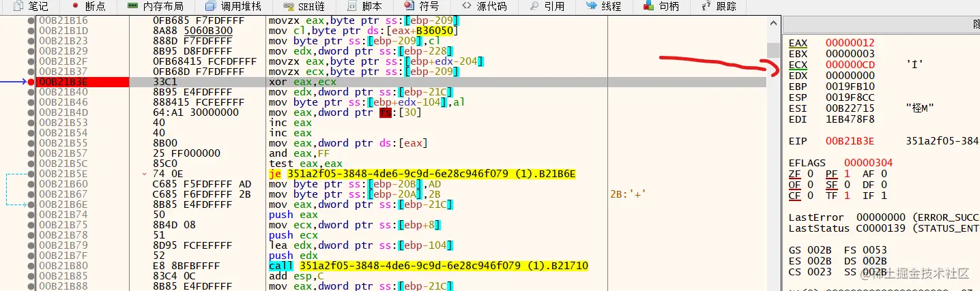
Task: Click the ECX value 000000CD
Action: click(850, 65)
